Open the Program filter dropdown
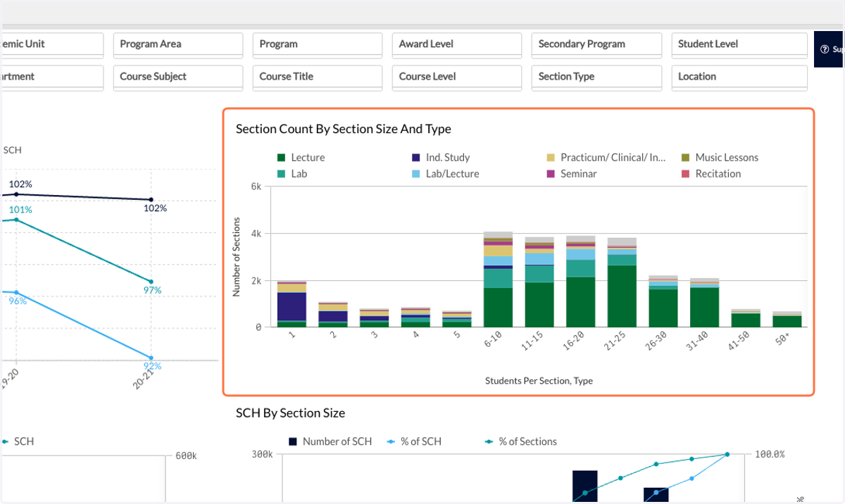Screen dimensions: 845x504 (317, 44)
